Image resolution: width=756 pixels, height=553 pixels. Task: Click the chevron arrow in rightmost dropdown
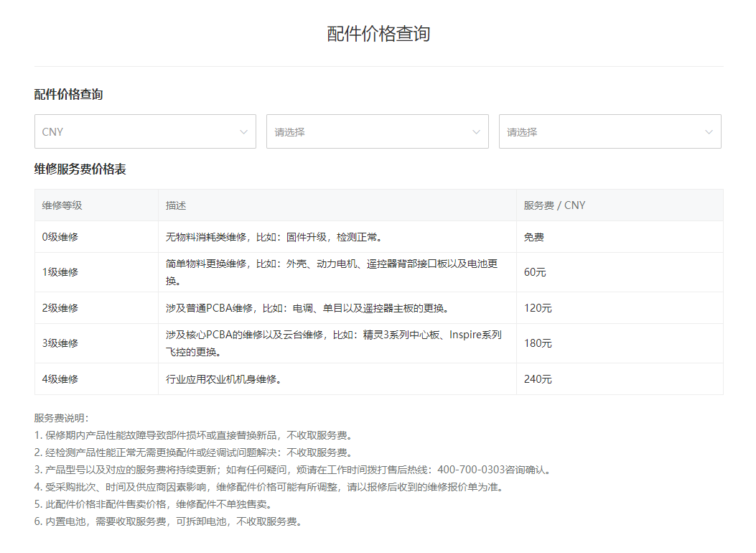[x=709, y=132]
